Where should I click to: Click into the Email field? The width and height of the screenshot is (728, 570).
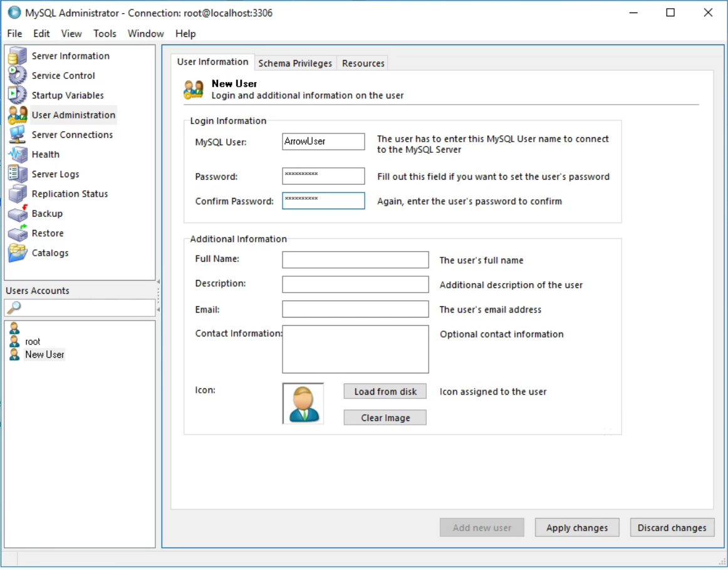click(355, 309)
